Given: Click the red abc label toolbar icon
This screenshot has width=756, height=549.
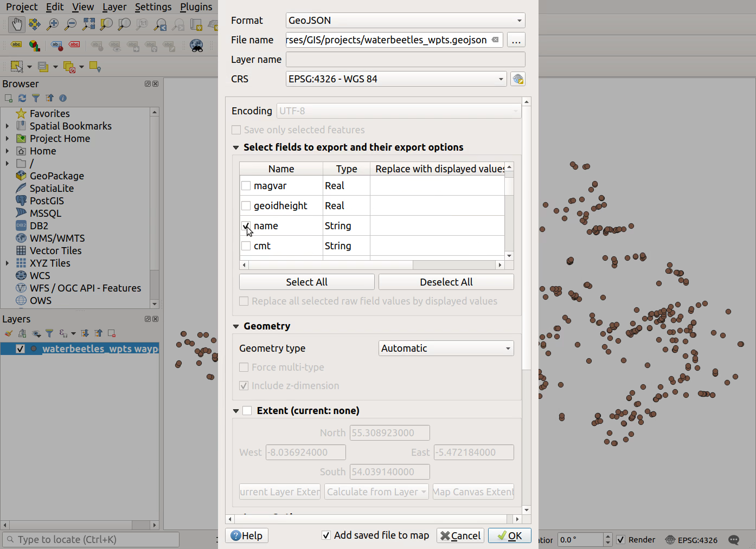Looking at the screenshot, I should 74,45.
